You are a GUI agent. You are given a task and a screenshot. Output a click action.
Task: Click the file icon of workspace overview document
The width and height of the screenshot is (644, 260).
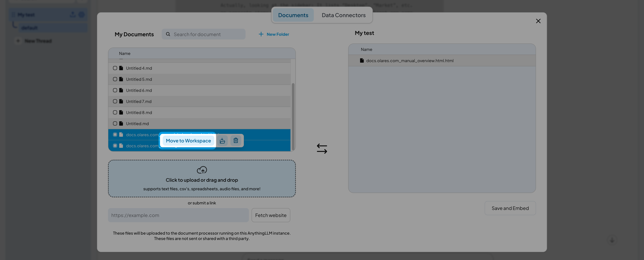[x=362, y=60]
